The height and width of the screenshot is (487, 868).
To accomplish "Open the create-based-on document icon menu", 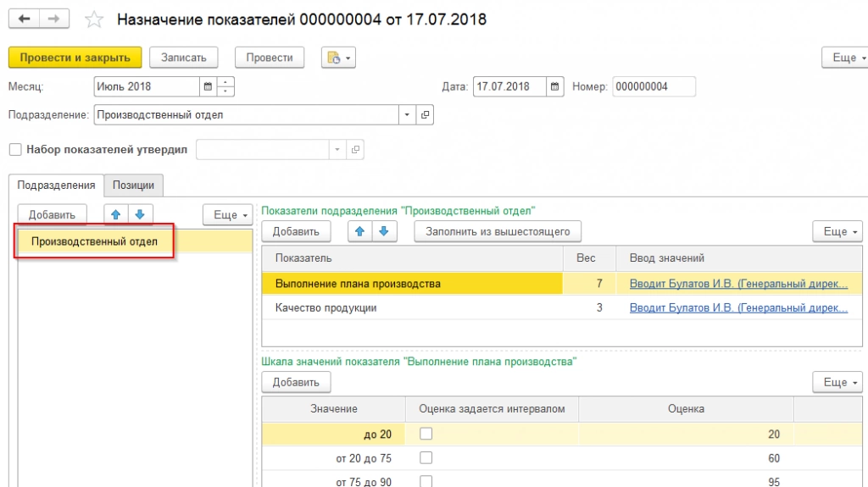I will tap(338, 58).
